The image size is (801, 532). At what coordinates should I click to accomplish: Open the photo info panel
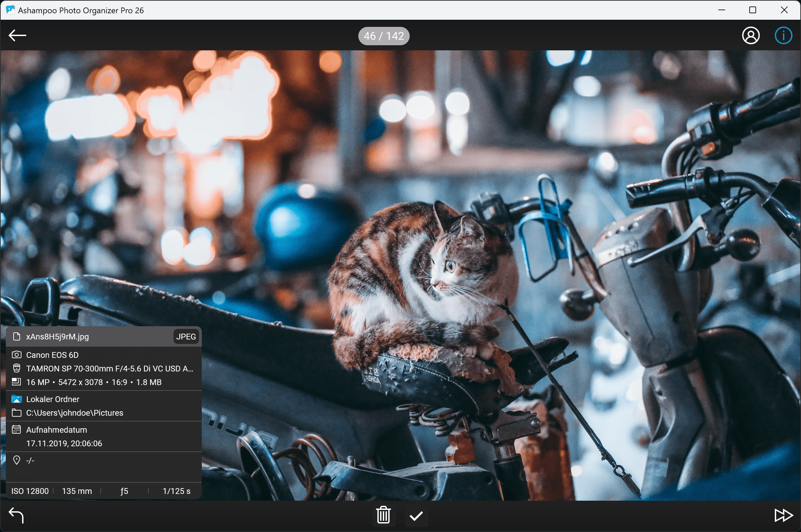(x=783, y=35)
